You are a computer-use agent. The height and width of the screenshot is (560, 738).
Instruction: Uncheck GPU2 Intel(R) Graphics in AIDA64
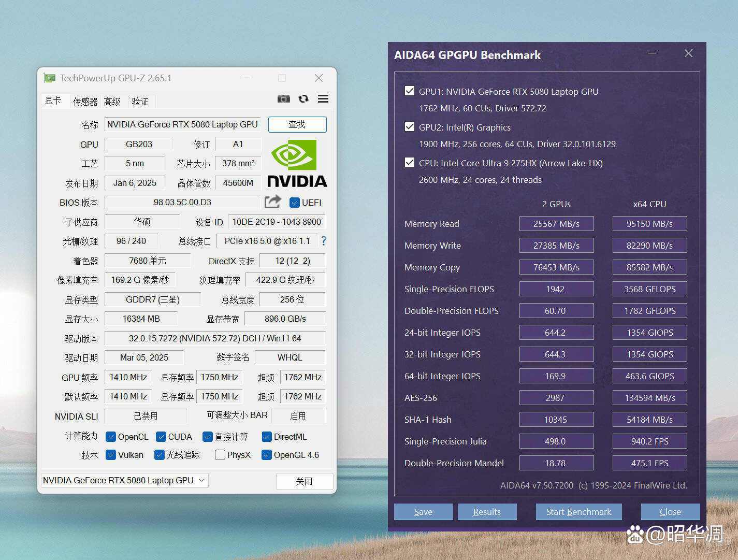coord(410,127)
